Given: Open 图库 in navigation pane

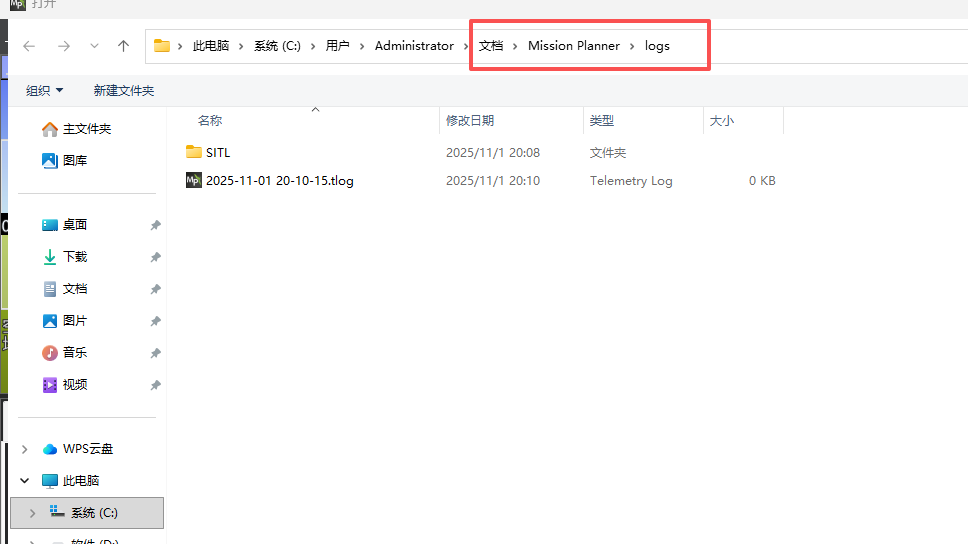Looking at the screenshot, I should pos(75,160).
